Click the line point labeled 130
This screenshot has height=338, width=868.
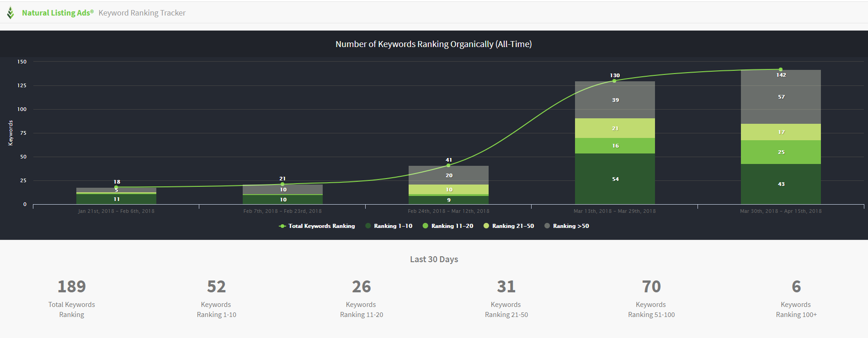pyautogui.click(x=614, y=81)
